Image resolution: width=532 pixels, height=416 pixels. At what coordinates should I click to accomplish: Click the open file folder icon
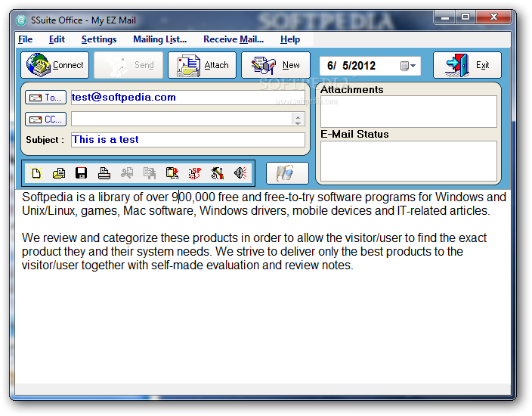(x=59, y=173)
